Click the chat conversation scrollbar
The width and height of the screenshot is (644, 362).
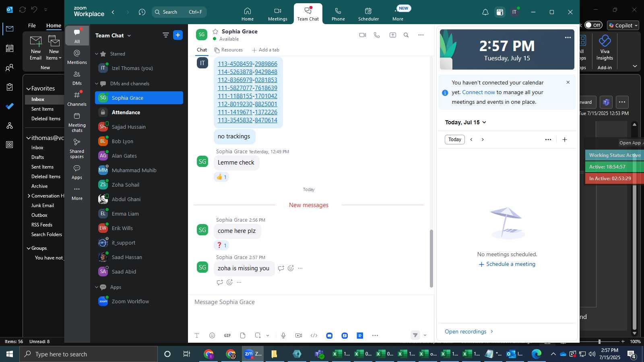tap(431, 258)
